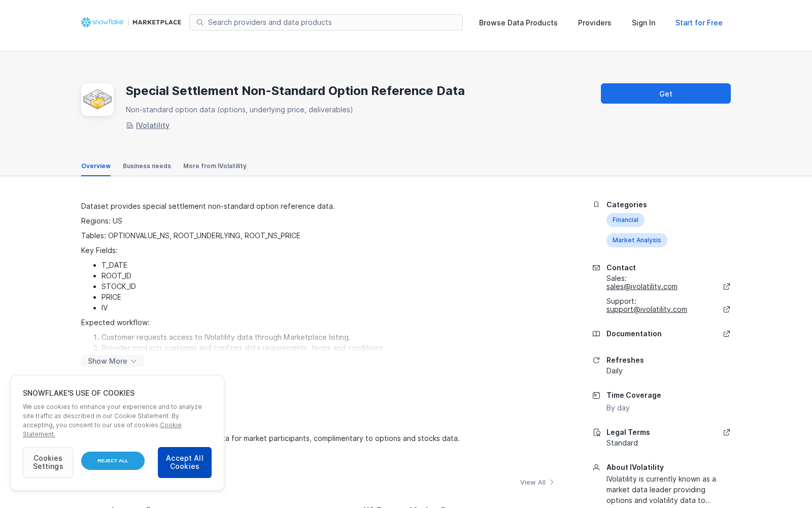
Task: Expand description with Show More
Action: pyautogui.click(x=112, y=361)
